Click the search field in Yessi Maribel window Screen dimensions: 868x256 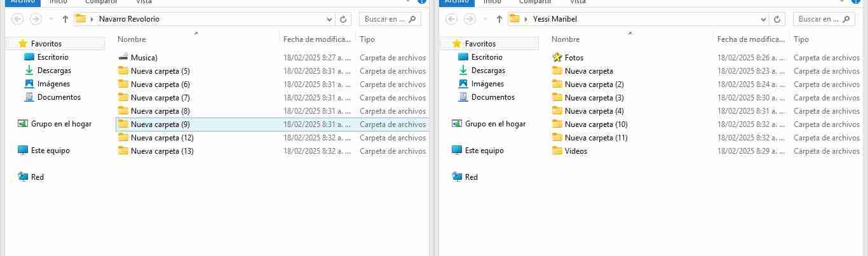(x=824, y=19)
